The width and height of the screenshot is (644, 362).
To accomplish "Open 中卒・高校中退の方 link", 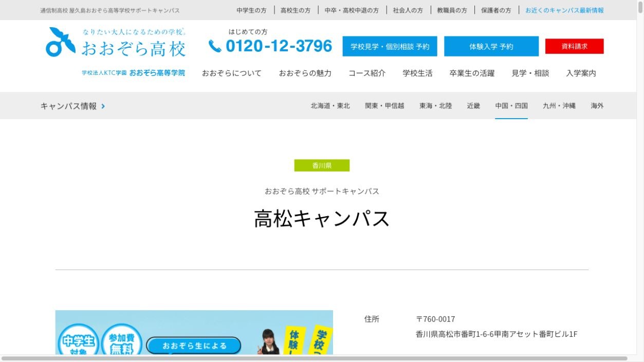I will (x=352, y=10).
